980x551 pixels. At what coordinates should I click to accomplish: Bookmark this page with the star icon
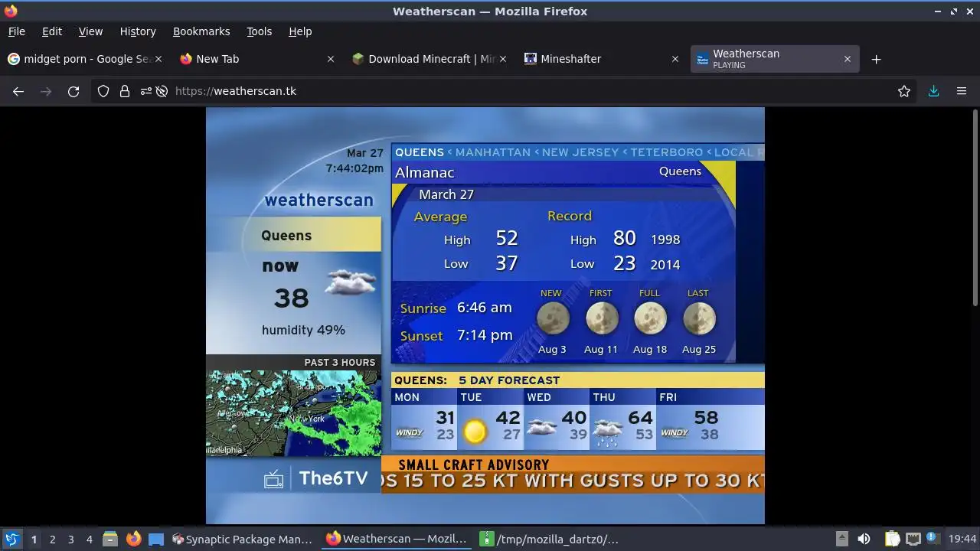[x=904, y=91]
